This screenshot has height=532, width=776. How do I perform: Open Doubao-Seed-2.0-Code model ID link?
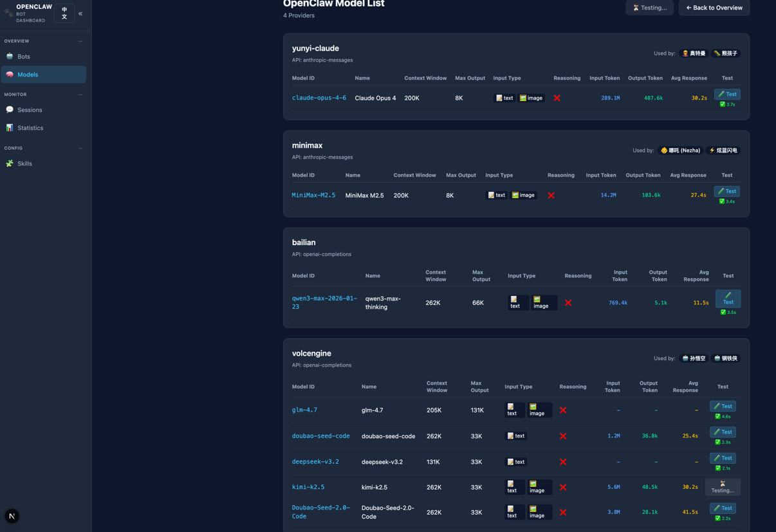321,512
